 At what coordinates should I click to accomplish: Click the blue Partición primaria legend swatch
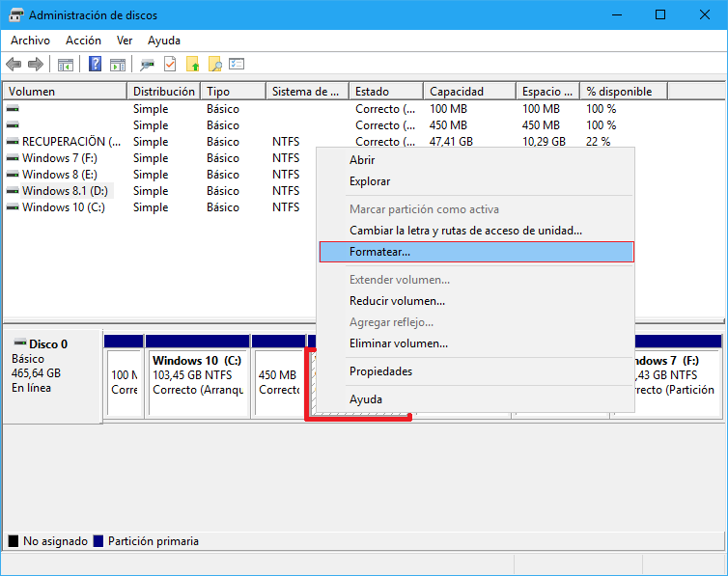[x=98, y=540]
